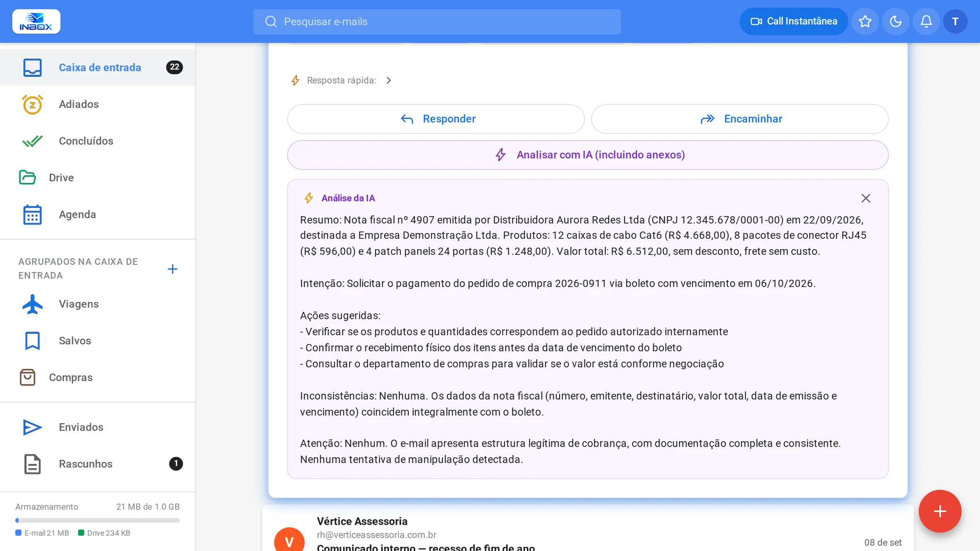The image size is (980, 551).
Task: Click Analisar com IA (incluindo anexos)
Action: 588,155
